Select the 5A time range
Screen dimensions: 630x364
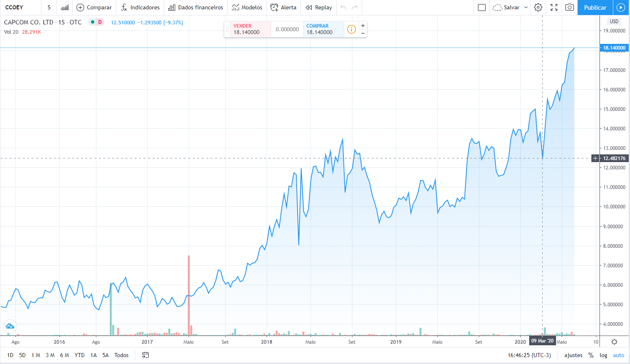(106, 355)
